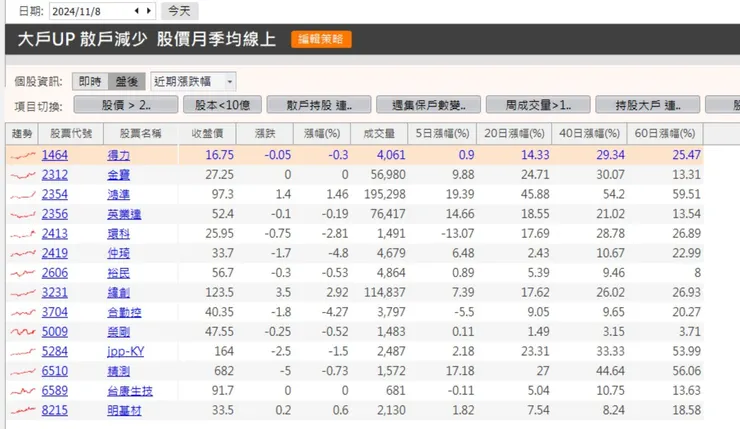Select the 周成交量>1.. item button
This screenshot has width=740, height=429.
(x=538, y=105)
